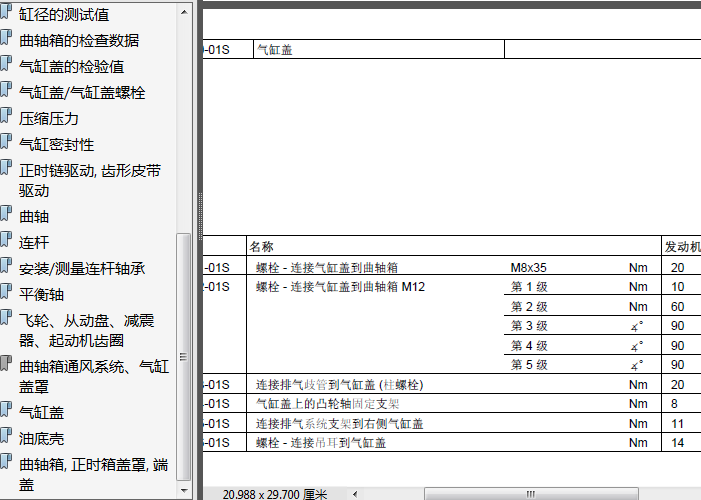Click row 螺栓 - 连接气缸盖到曲轴箱 M12
701x500 pixels.
[340, 287]
